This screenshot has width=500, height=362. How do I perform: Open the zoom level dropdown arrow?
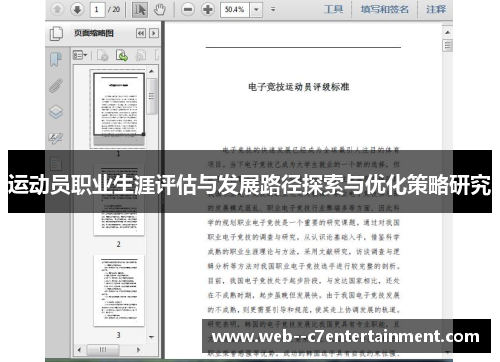pos(256,10)
